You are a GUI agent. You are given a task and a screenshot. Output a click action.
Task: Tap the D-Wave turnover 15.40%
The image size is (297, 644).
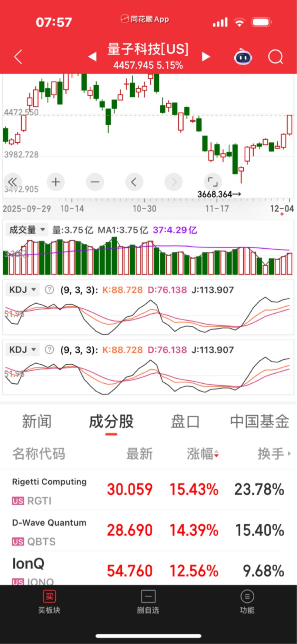pyautogui.click(x=259, y=530)
